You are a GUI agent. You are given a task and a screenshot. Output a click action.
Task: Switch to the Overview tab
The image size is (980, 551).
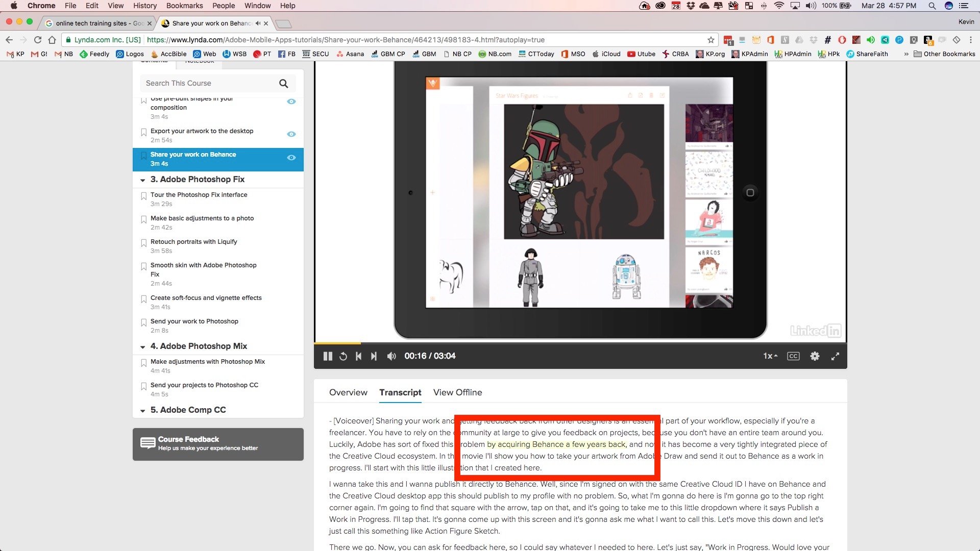point(348,392)
